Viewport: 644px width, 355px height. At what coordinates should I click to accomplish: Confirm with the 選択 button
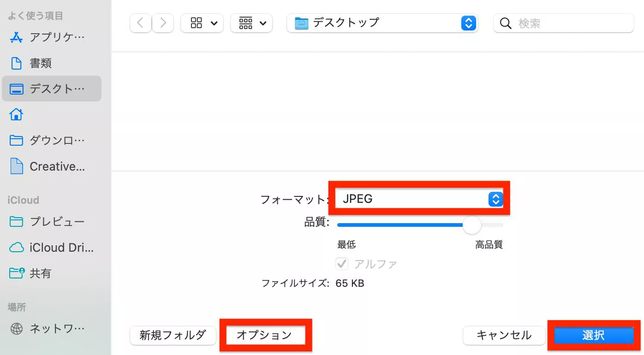point(594,336)
